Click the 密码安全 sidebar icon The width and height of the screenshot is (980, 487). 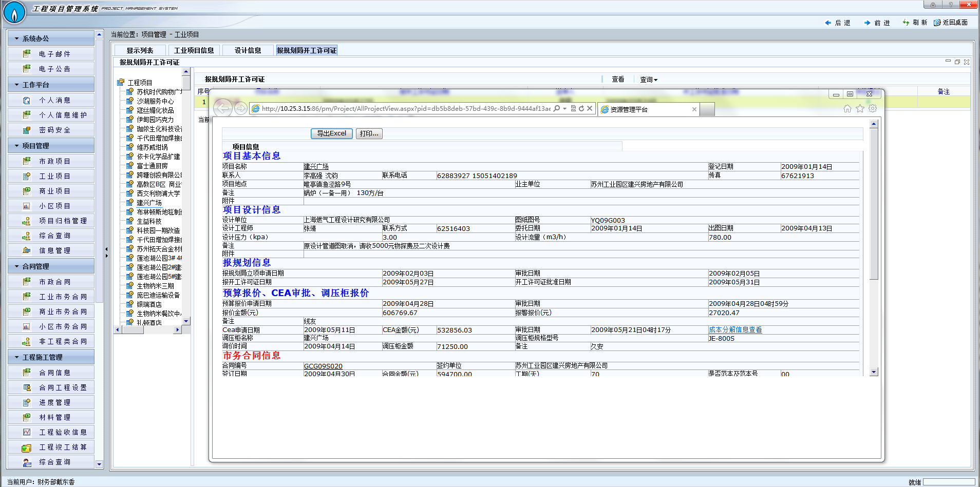pyautogui.click(x=27, y=130)
